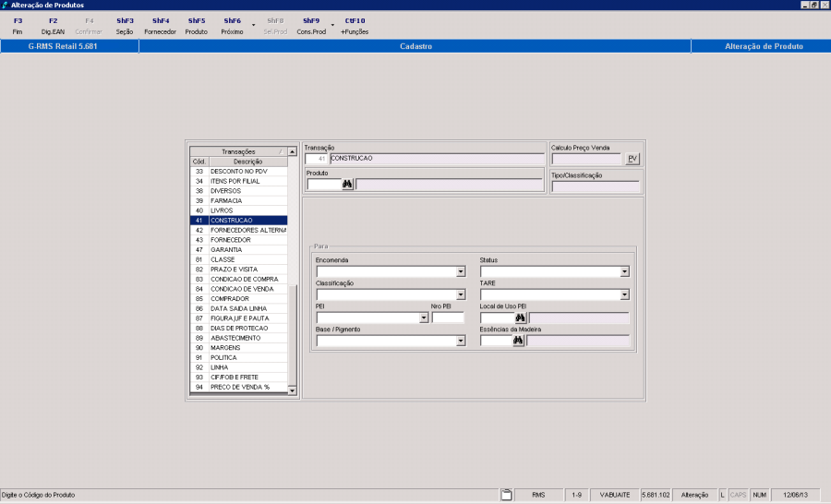Viewport: 831px width, 504px height.
Task: Open the Base / Pigmento dropdown
Action: (x=461, y=341)
